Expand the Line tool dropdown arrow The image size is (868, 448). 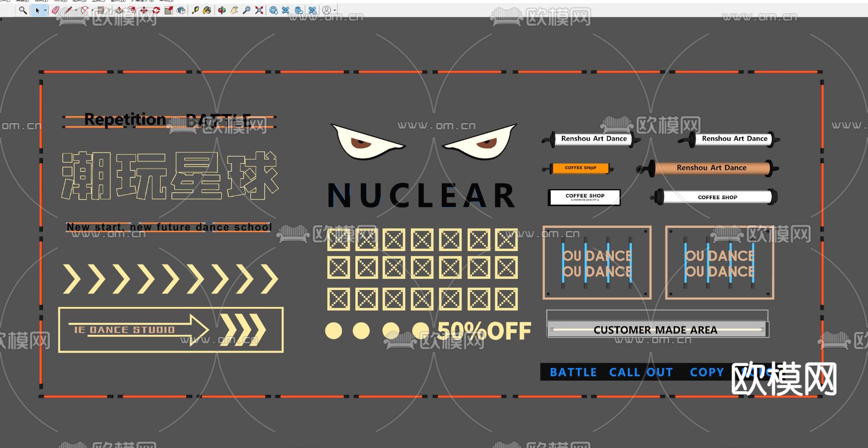click(76, 10)
